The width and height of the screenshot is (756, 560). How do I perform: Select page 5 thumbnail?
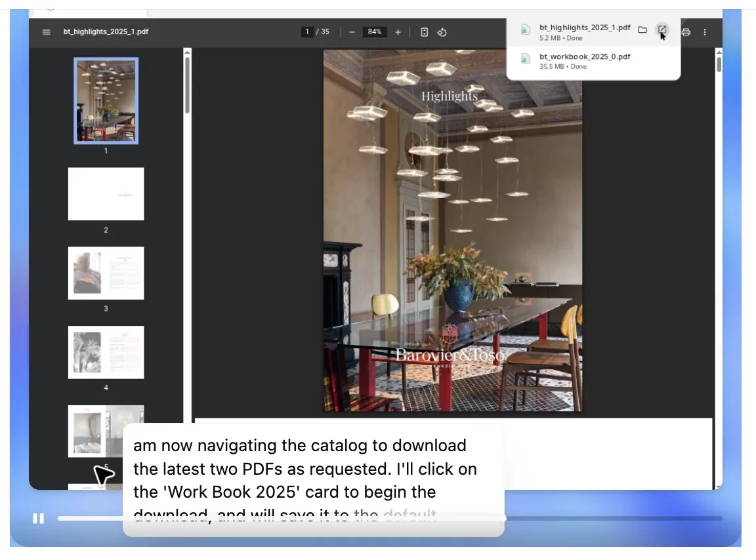106,431
